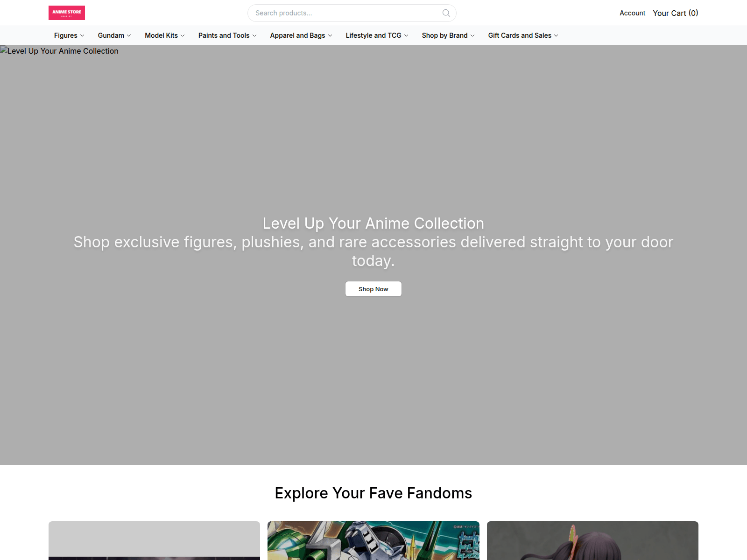Expand the Model Kits menu
747x560 pixels.
(x=165, y=35)
